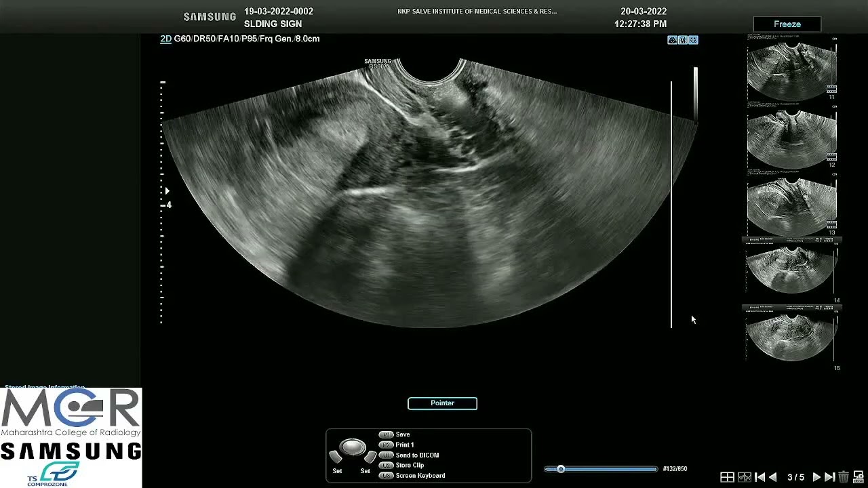Click the focus position arrow marker on depth scale
This screenshot has width=868, height=488.
[167, 191]
